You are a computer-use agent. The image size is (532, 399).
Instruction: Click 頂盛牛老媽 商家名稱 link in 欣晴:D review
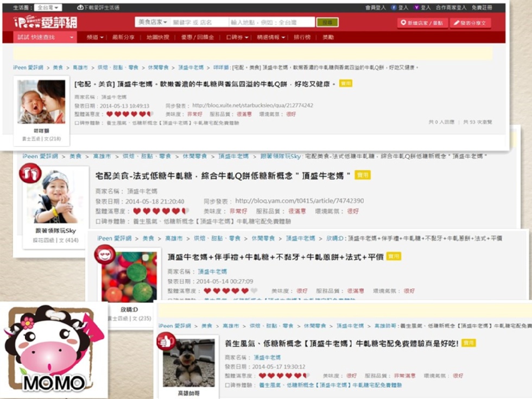[x=212, y=271]
